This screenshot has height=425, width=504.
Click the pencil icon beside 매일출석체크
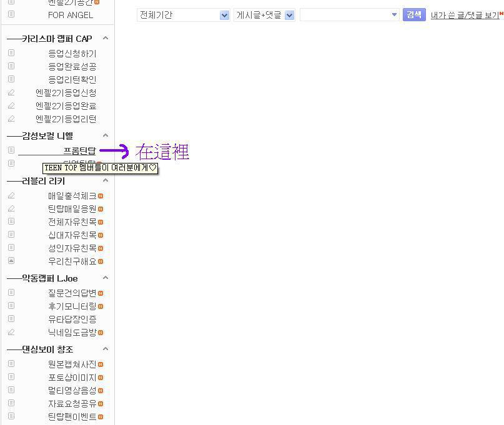(x=11, y=195)
